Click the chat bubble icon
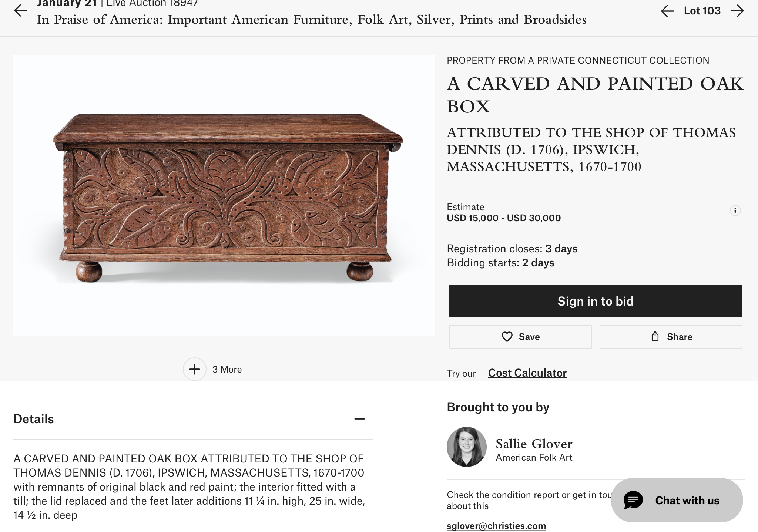Viewport: 758px width, 532px height. 633,500
